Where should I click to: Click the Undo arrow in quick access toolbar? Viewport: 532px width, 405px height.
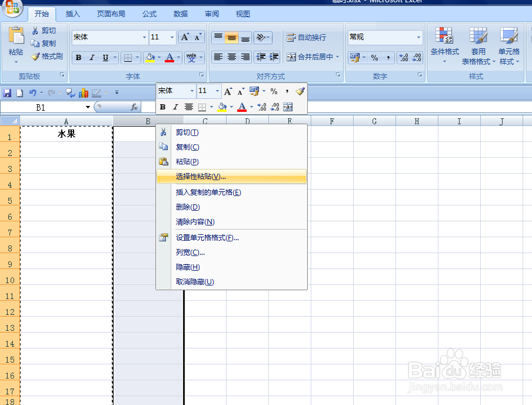pyautogui.click(x=32, y=92)
